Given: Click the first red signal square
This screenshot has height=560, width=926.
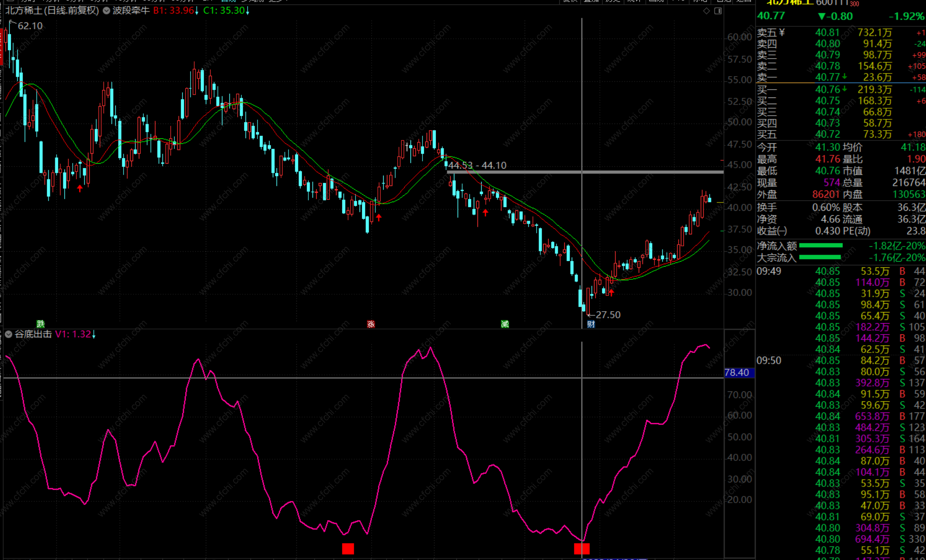Looking at the screenshot, I should 348,549.
